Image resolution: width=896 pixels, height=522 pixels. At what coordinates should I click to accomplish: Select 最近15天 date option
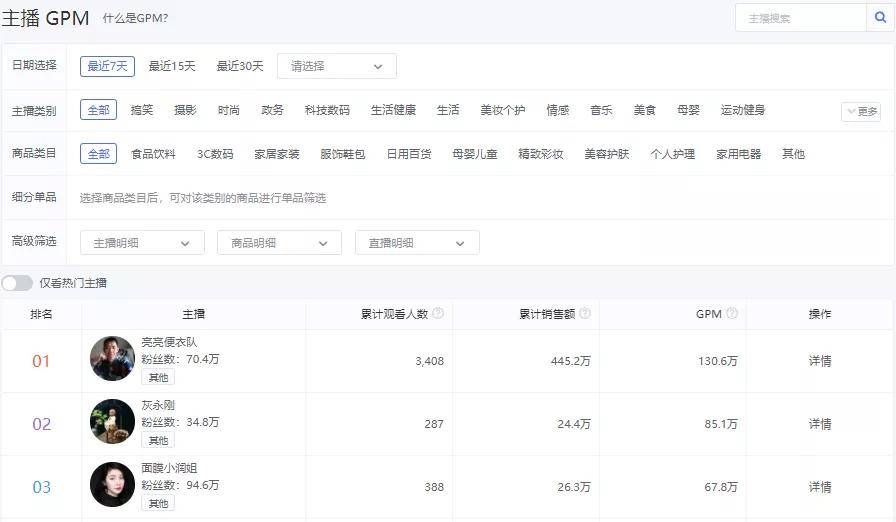(x=172, y=66)
